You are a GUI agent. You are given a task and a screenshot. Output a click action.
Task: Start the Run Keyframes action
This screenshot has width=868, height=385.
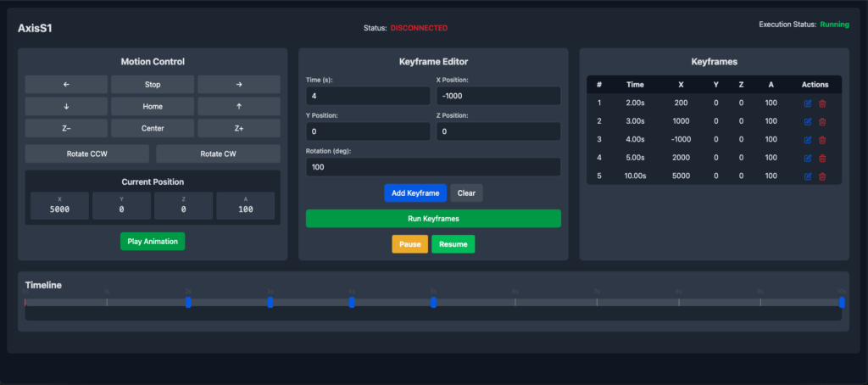[x=433, y=219]
